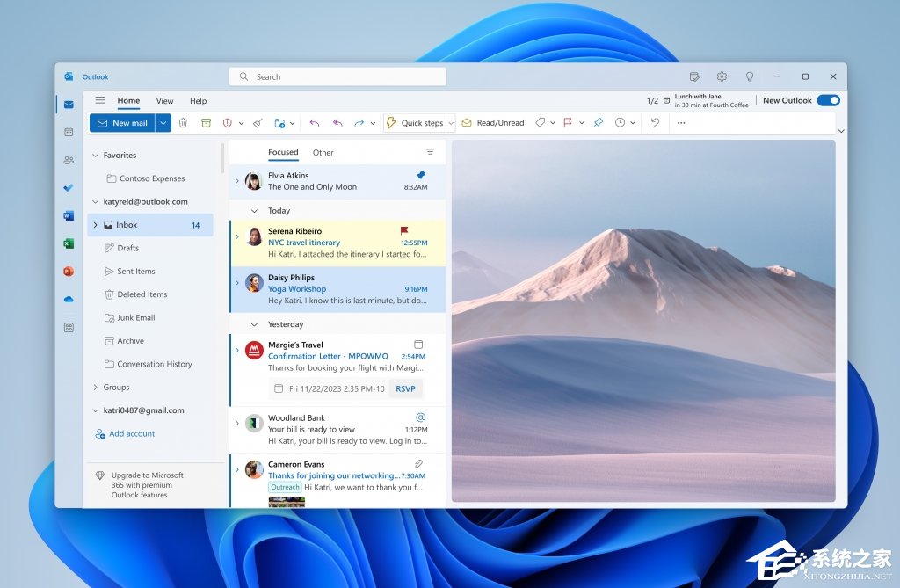The width and height of the screenshot is (900, 588).
Task: Open the Calendar view in left rail
Action: pyautogui.click(x=69, y=132)
